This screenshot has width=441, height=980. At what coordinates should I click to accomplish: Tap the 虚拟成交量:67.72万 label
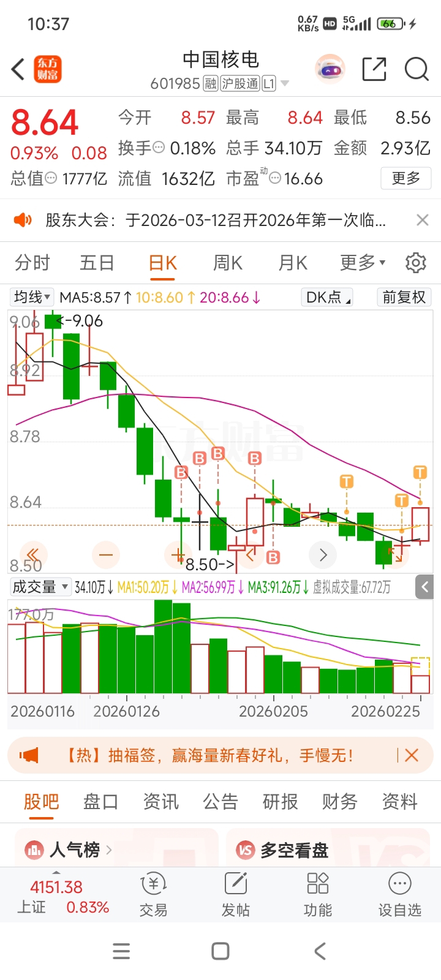pos(352,587)
